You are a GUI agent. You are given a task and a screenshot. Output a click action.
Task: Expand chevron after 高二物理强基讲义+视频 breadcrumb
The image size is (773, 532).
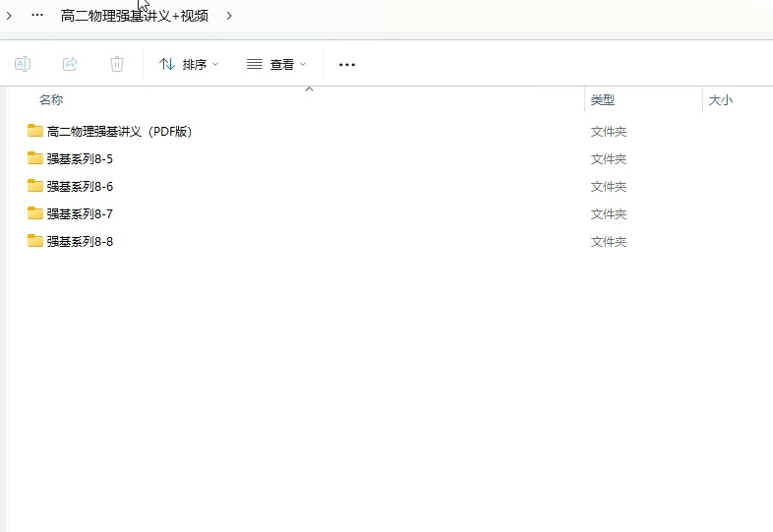(x=229, y=16)
